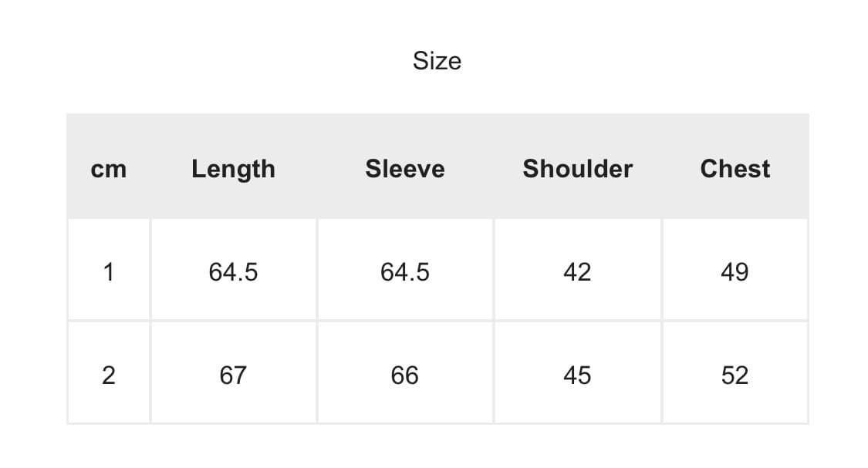Pick size 1's shoulder measurement cell
Image resolution: width=868 pixels, height=468 pixels.
click(x=577, y=271)
